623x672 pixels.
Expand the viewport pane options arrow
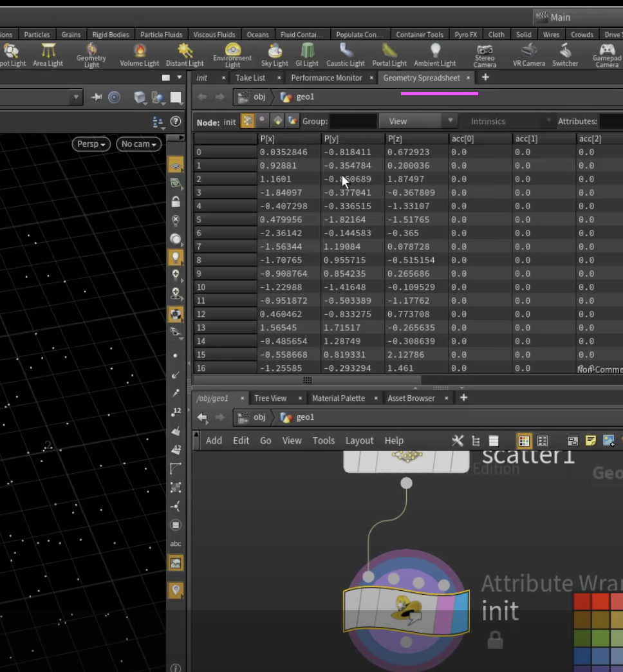tap(180, 78)
